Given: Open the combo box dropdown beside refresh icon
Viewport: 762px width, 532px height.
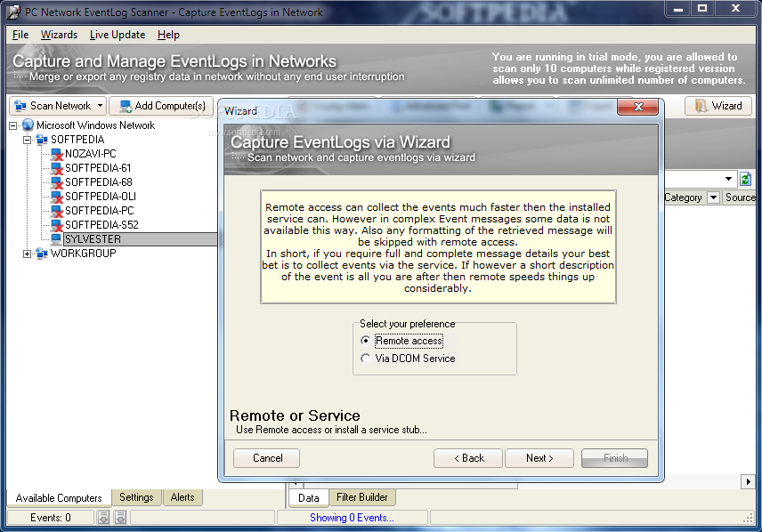Looking at the screenshot, I should click(728, 180).
